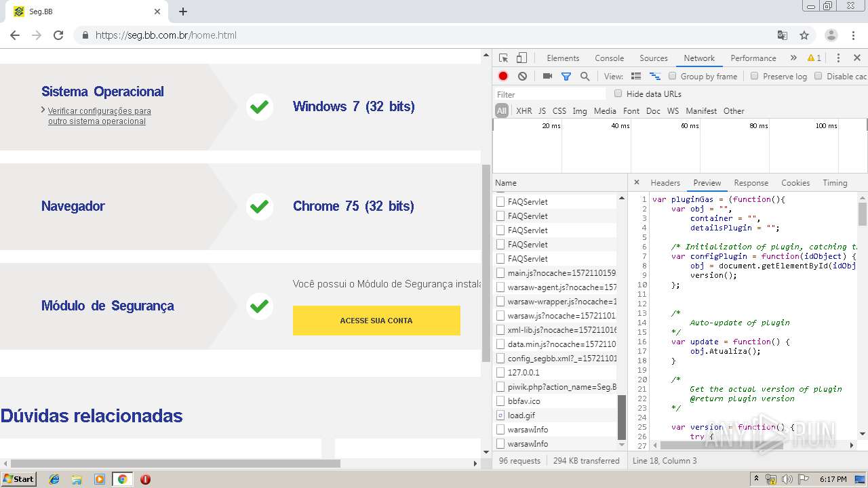Filter requests by Img type
Screen dimensions: 868x488
(580, 111)
